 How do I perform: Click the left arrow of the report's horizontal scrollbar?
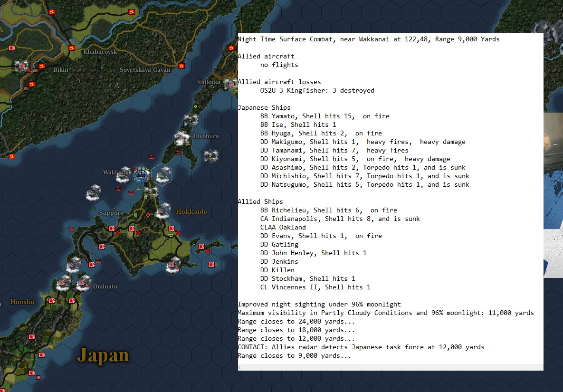[x=240, y=367]
